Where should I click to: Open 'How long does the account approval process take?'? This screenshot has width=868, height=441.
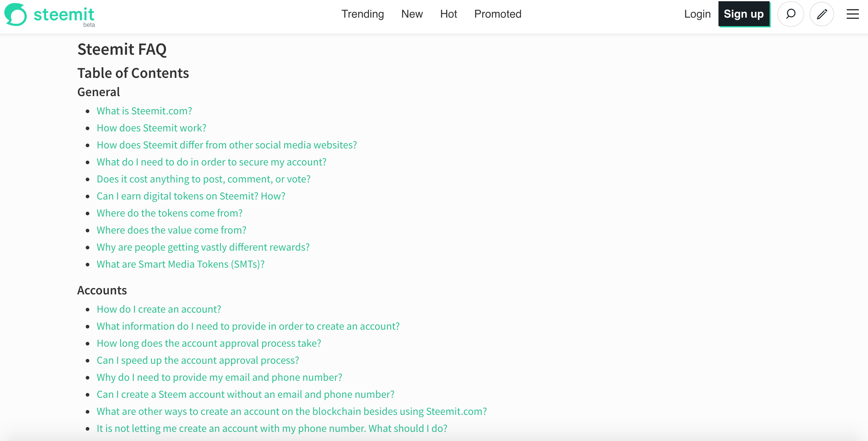click(209, 343)
